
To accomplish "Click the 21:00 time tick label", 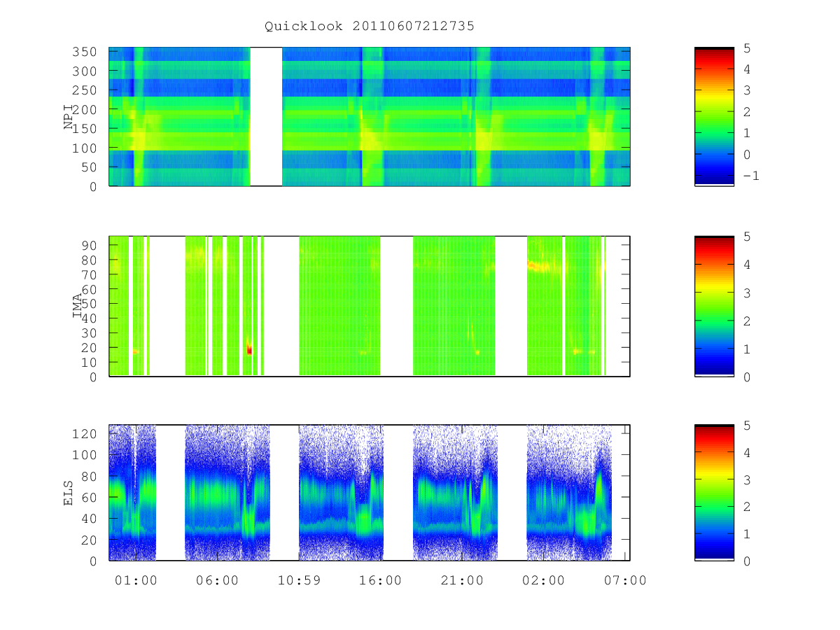I will 462,580.
